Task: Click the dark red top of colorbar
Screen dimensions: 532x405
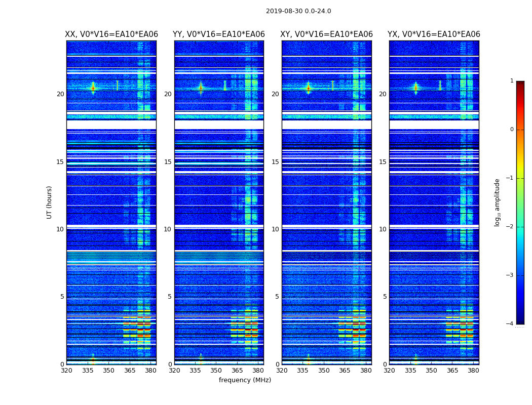Action: (520, 84)
